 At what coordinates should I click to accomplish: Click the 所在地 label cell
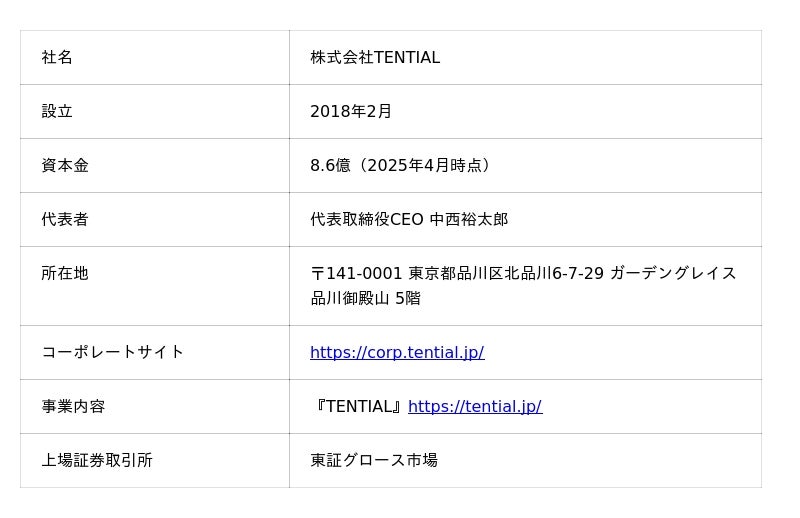point(65,274)
